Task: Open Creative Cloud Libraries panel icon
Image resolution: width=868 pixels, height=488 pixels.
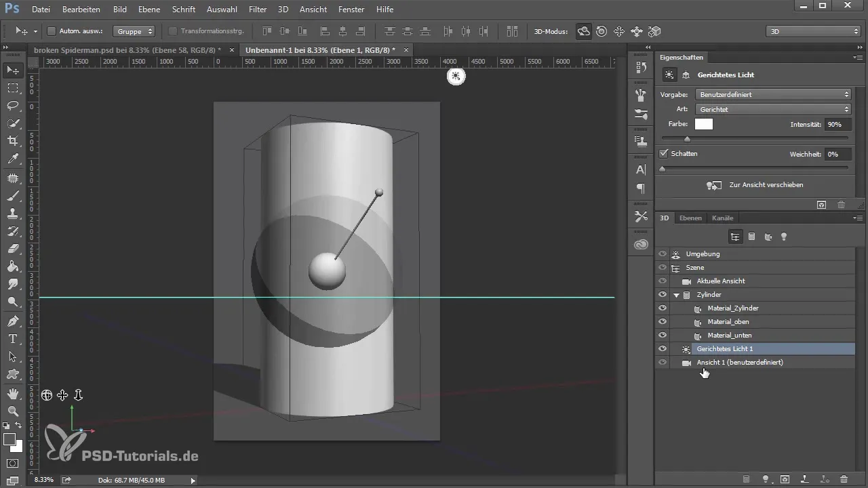Action: coord(641,244)
